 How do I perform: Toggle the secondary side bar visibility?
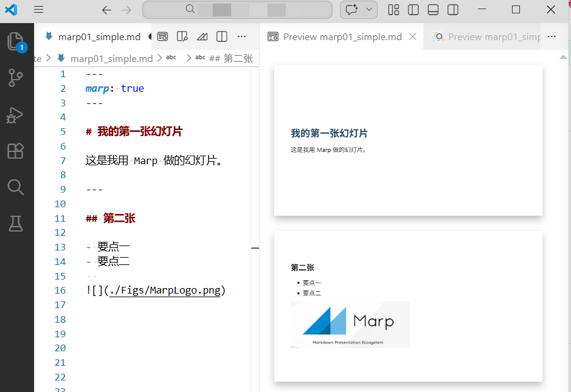point(452,10)
